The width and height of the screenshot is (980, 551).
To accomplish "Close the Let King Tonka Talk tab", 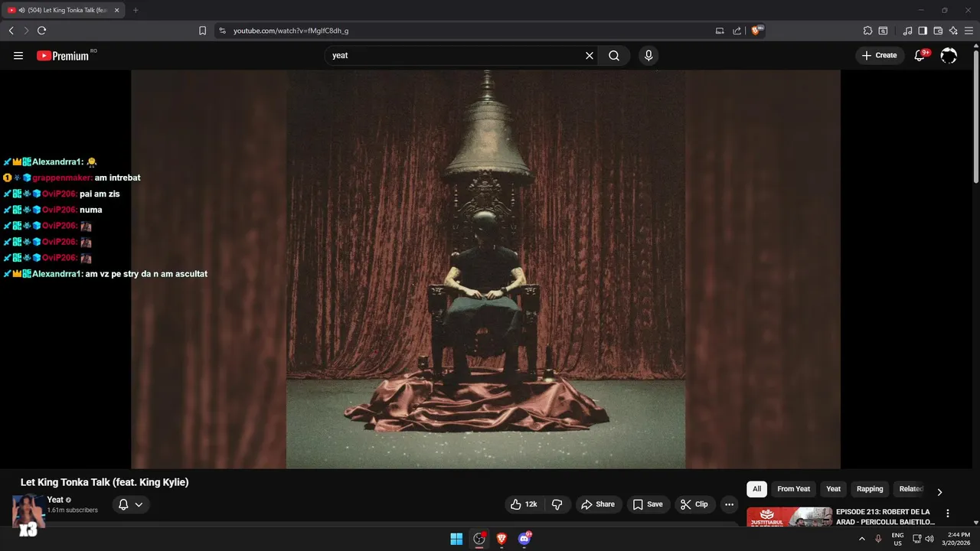I will pos(117,11).
